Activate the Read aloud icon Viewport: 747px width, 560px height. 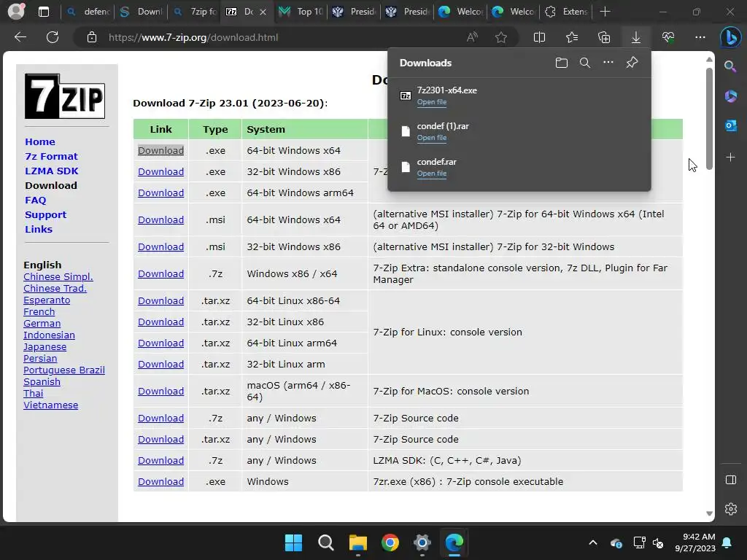tap(472, 37)
